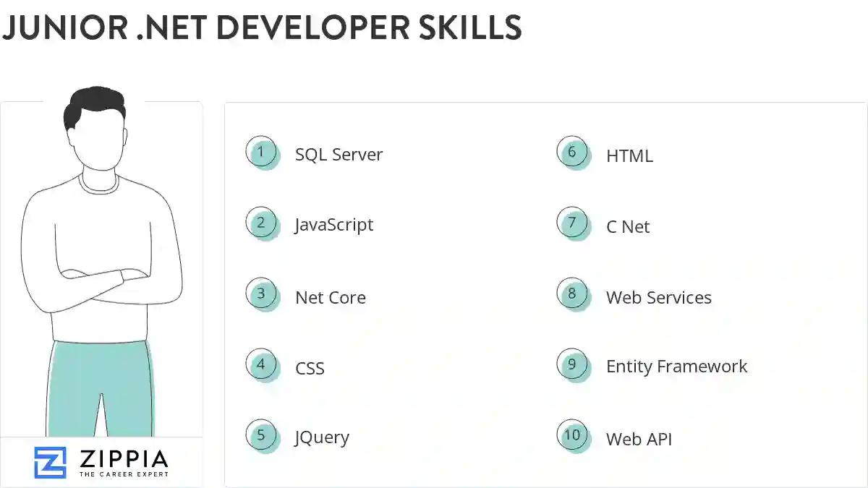Screen dimensions: 868x488
Task: Click the circle 3 beside Net Core
Action: 262,294
